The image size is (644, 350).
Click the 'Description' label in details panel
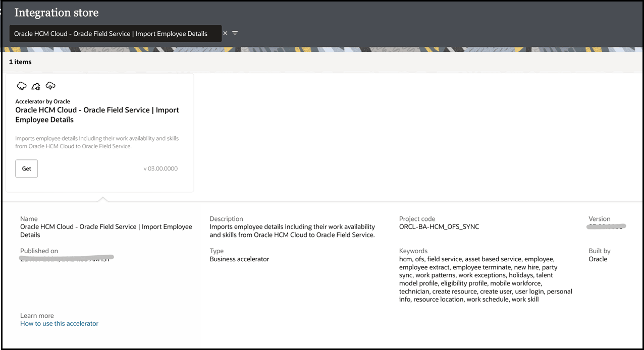coord(227,219)
